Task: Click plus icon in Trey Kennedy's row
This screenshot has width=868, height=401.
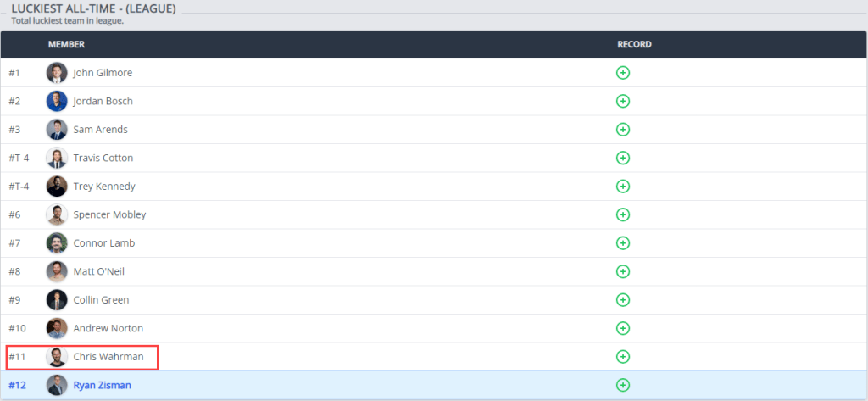Action: [x=623, y=187]
